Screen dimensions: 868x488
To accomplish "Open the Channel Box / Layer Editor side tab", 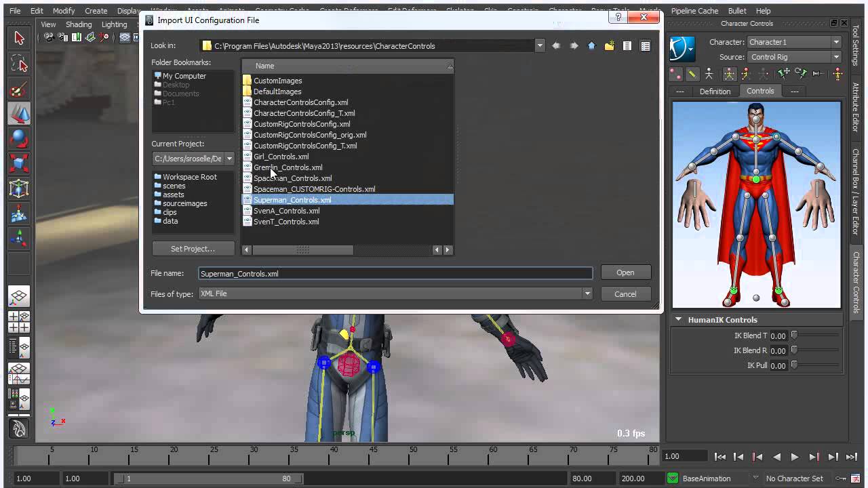I will [856, 191].
